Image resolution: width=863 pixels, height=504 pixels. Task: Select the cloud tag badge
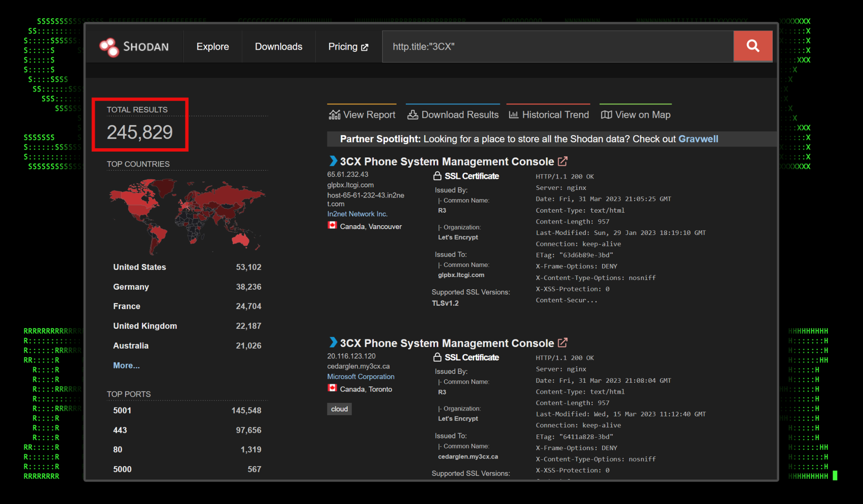tap(339, 409)
